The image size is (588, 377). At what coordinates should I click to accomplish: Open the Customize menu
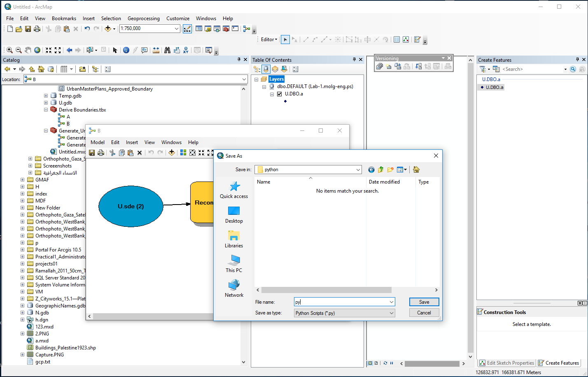point(178,19)
